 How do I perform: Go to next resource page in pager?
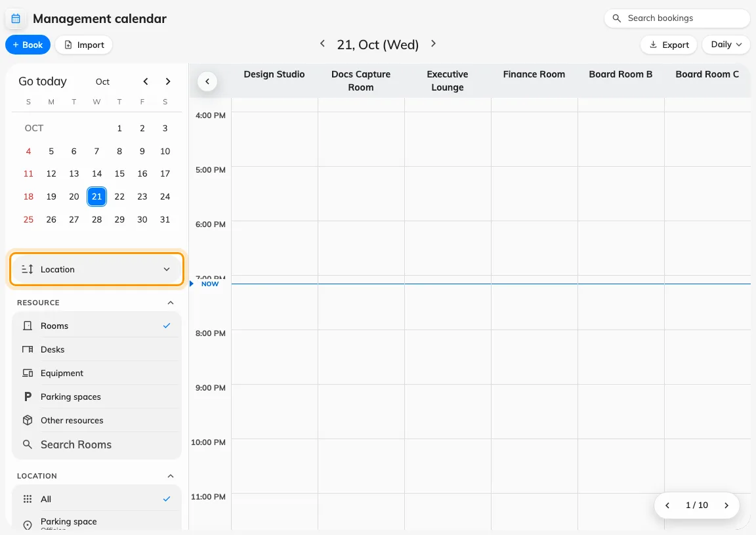point(726,505)
